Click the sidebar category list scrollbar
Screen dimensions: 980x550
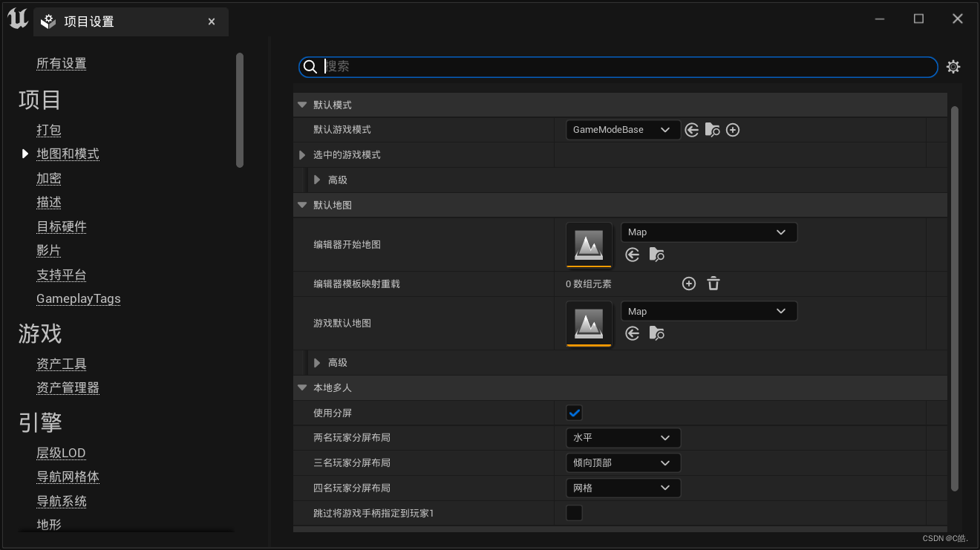[x=240, y=110]
